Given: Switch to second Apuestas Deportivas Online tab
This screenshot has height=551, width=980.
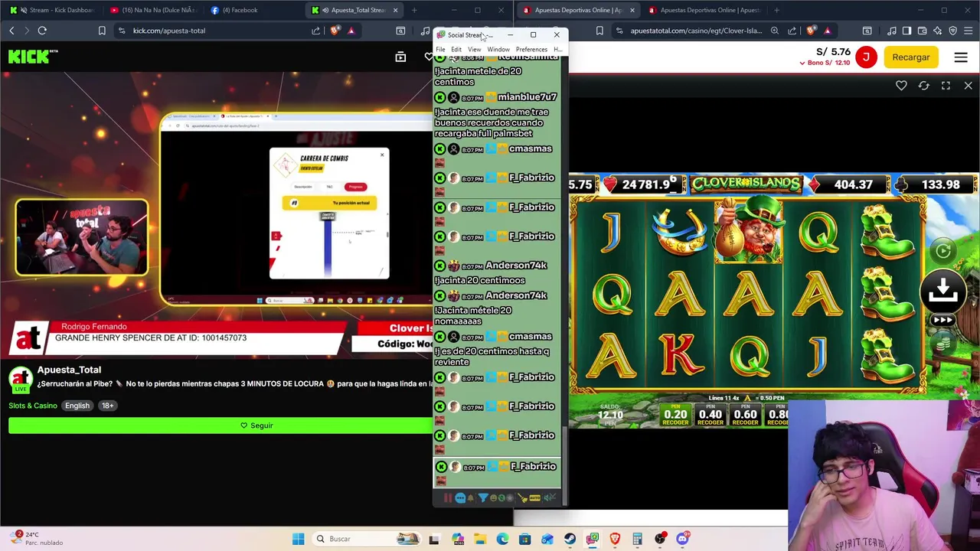Looking at the screenshot, I should tap(704, 10).
